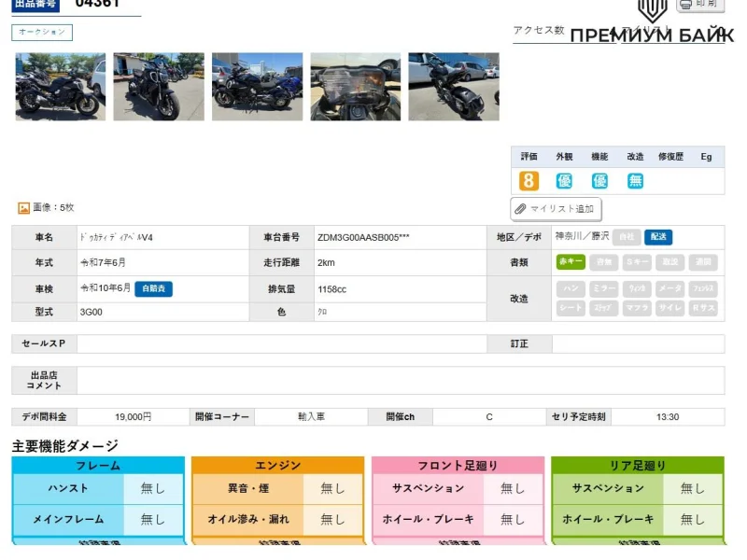The width and height of the screenshot is (747, 560).
Task: Open the first motorcycle side-view thumbnail
Action: tap(61, 86)
